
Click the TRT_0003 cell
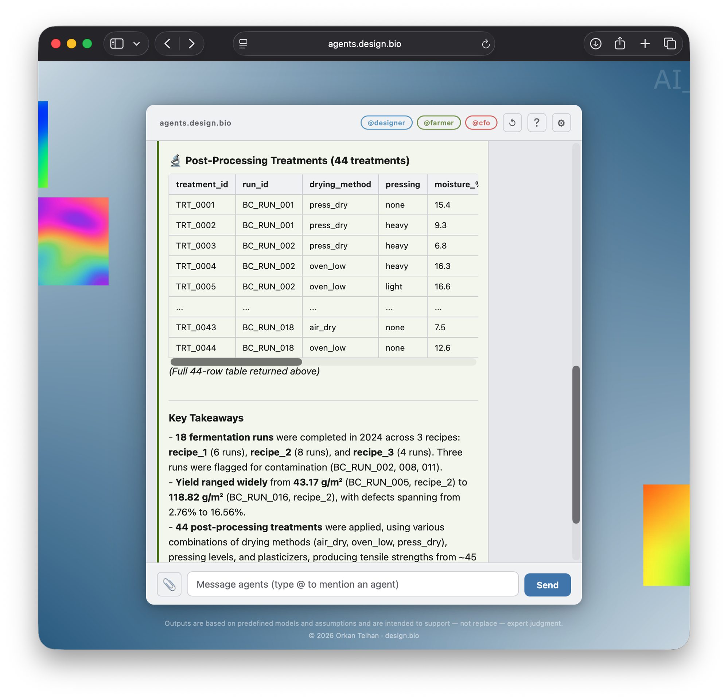click(202, 246)
